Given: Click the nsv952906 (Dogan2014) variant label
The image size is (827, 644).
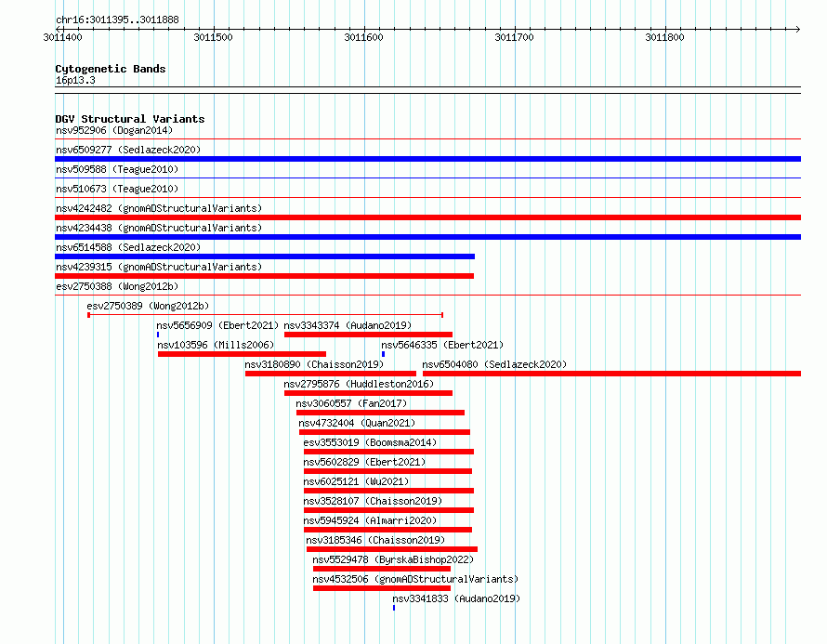Looking at the screenshot, I should [114, 130].
